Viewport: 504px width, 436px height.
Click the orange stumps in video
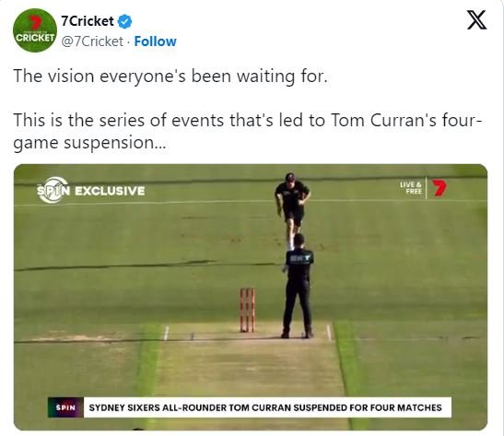(247, 310)
